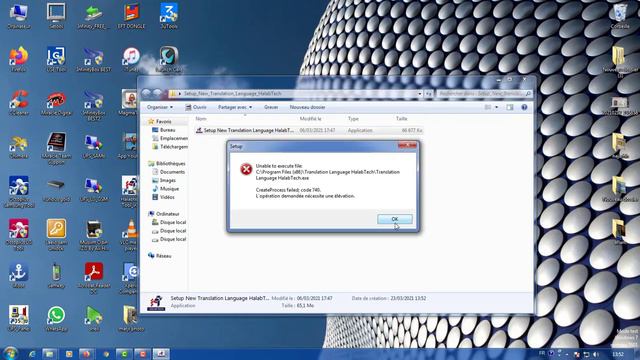The image size is (640, 360).
Task: Click OK in the Setup error dialog
Action: click(x=395, y=219)
